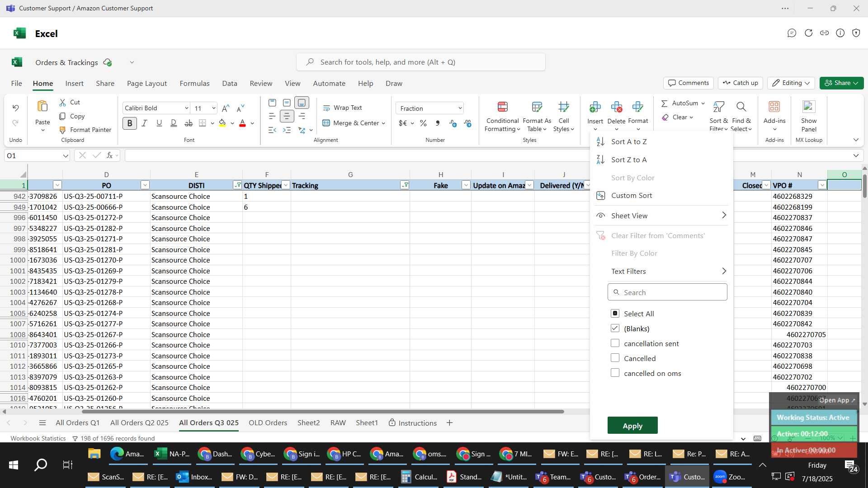Click the Paste clipboard icon
The width and height of the screenshot is (868, 488).
point(42,107)
